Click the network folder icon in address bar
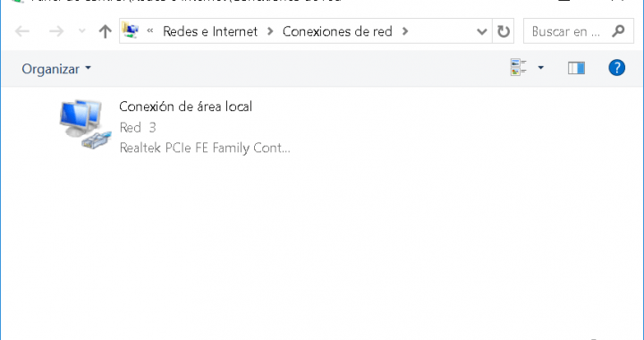 (131, 30)
